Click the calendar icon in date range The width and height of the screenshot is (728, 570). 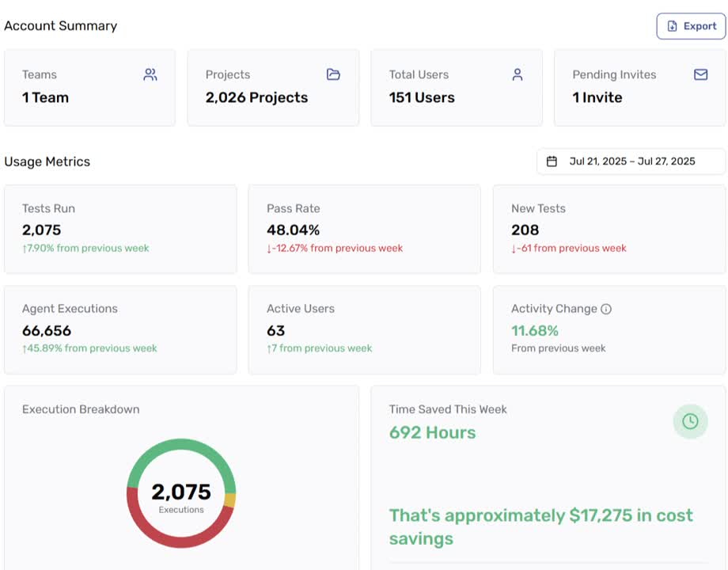pyautogui.click(x=552, y=161)
